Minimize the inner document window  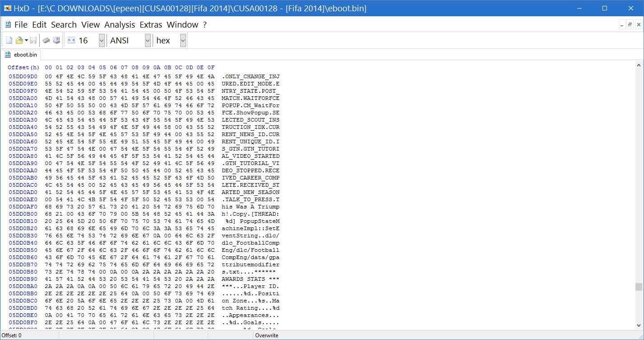pos(621,25)
